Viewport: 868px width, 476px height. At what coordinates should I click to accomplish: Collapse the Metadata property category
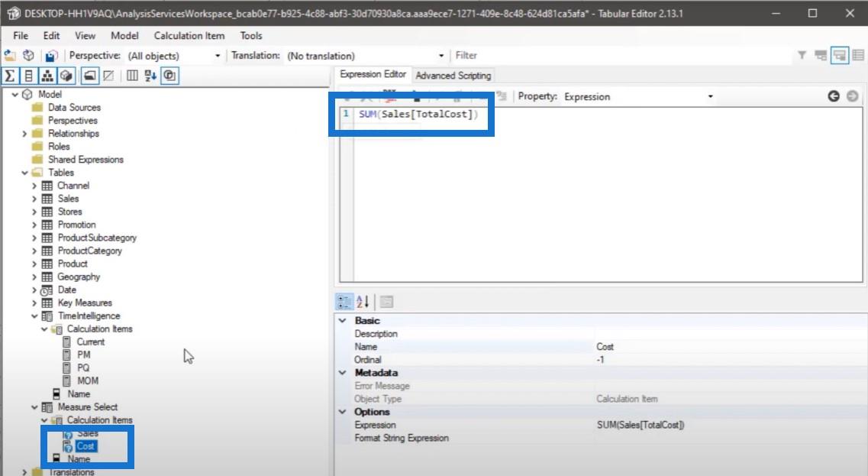point(343,372)
